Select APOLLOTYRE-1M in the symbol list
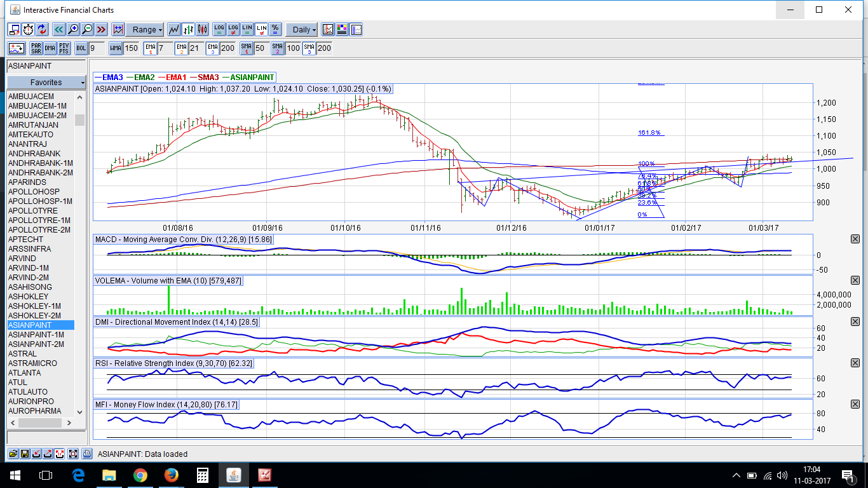 [x=41, y=220]
